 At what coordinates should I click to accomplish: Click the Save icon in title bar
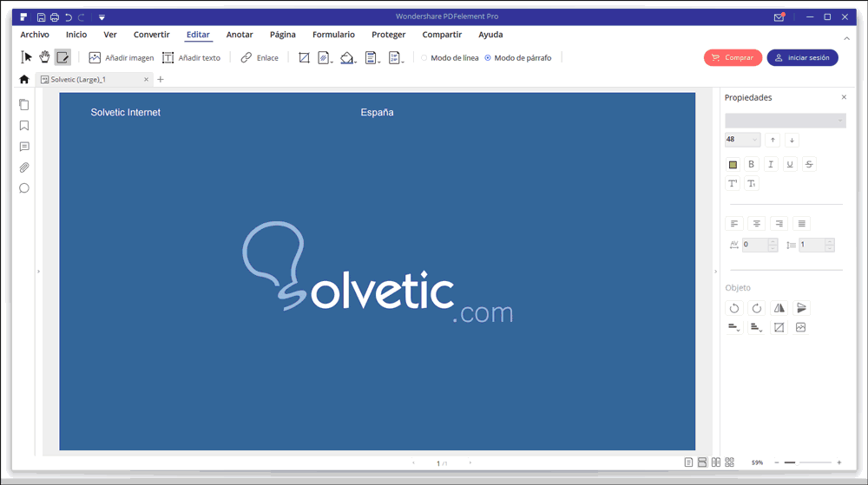pos(41,17)
